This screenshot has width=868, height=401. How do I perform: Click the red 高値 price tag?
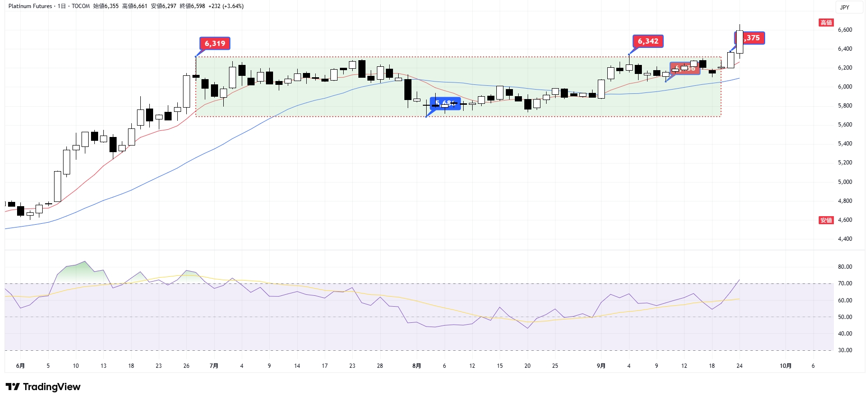point(826,23)
